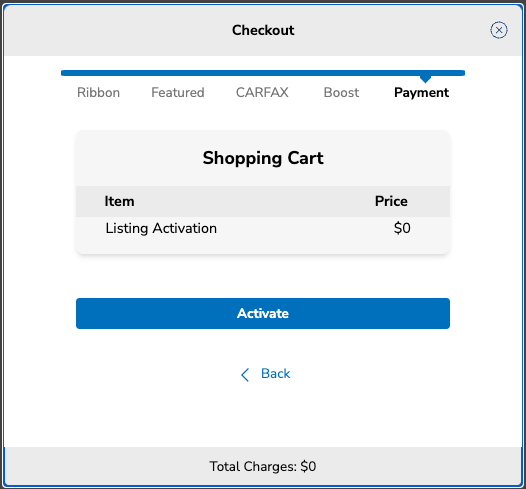526x489 pixels.
Task: Click the Price column header
Action: (391, 201)
